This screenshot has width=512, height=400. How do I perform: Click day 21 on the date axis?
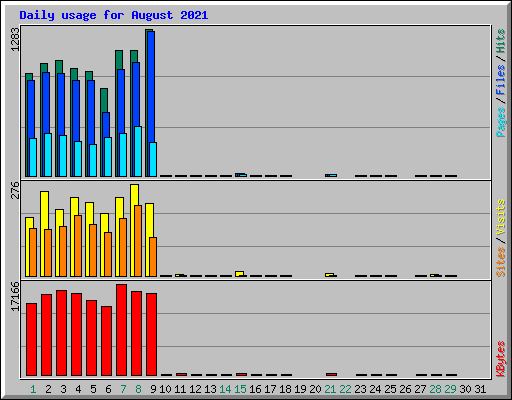click(330, 389)
